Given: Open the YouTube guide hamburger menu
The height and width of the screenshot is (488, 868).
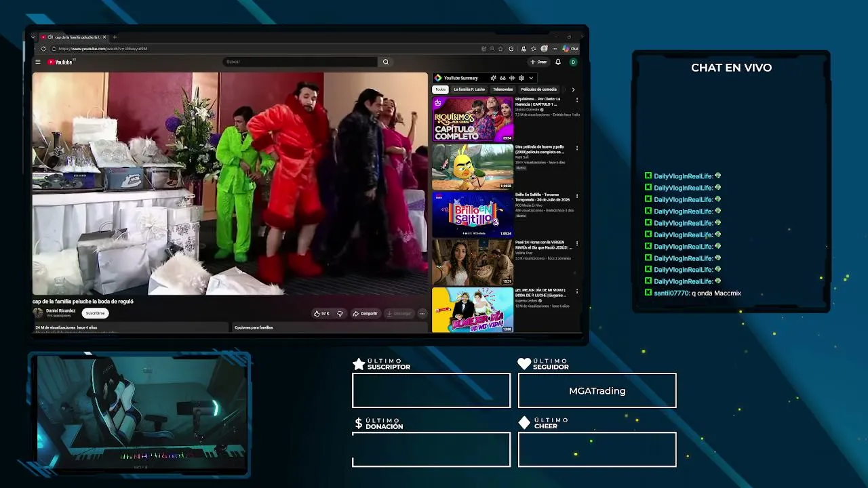Looking at the screenshot, I should (38, 62).
